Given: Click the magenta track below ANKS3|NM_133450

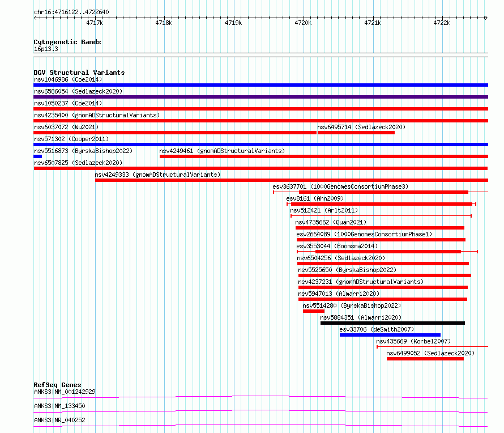Looking at the screenshot, I should (x=260, y=411).
